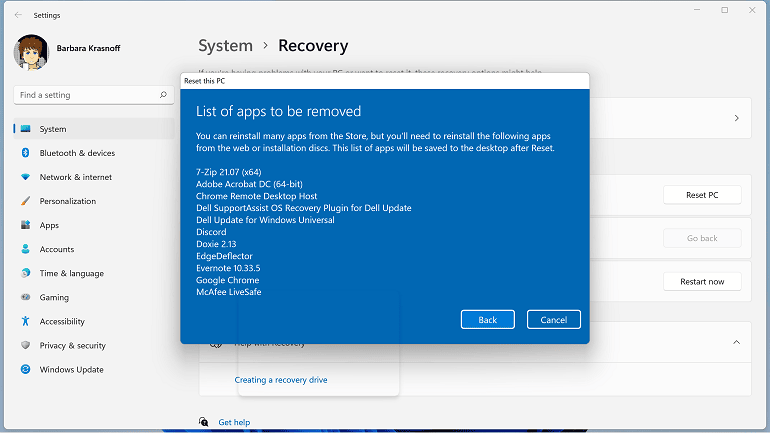Open Privacy & security settings
Image resolution: width=770 pixels, height=433 pixels.
point(94,345)
